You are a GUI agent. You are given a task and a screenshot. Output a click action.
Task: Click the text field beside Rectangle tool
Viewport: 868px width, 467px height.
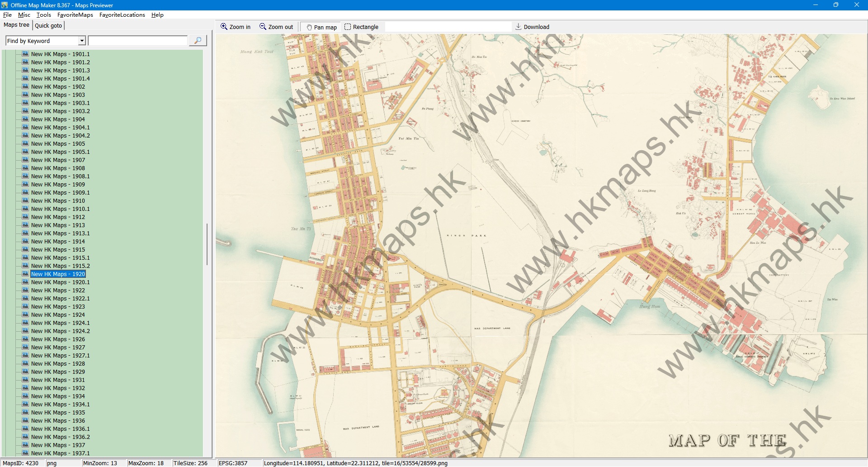click(x=448, y=27)
